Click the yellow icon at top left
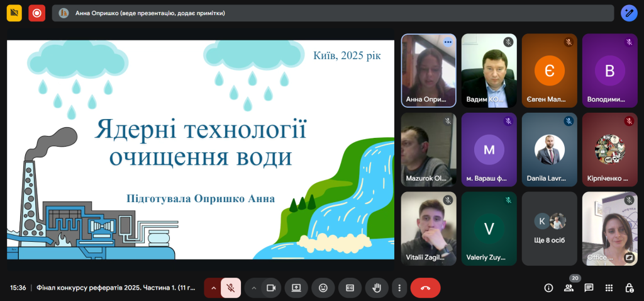The width and height of the screenshot is (644, 301). tap(14, 13)
